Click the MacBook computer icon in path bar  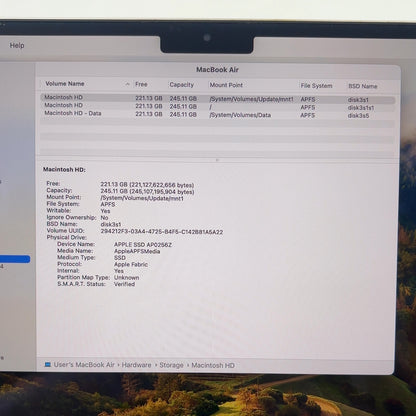[x=48, y=365]
